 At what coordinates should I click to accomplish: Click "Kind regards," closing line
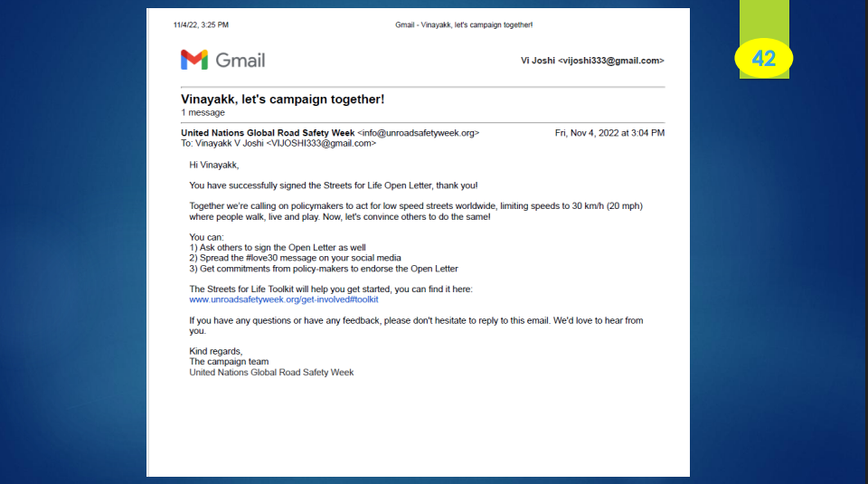pos(216,351)
